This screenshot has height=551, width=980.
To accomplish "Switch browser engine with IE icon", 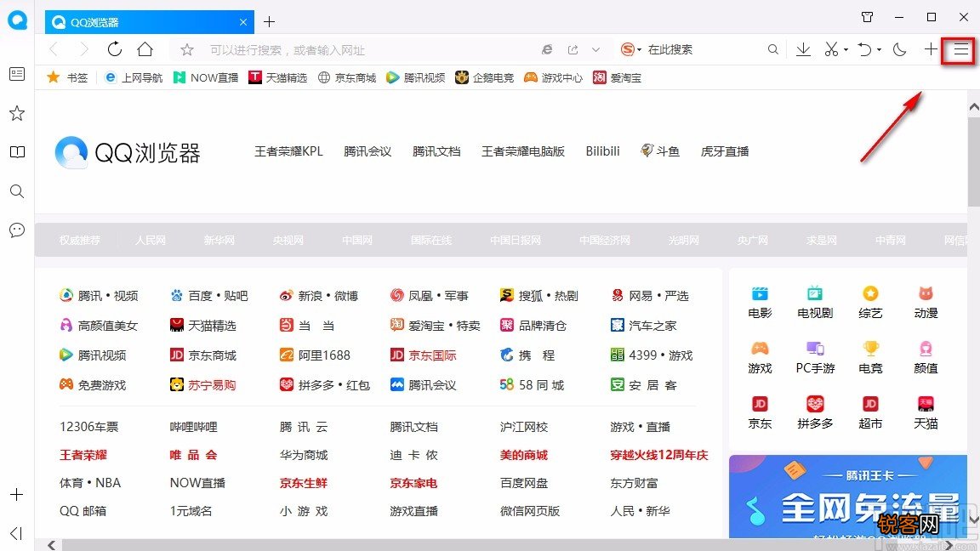I will click(x=547, y=50).
